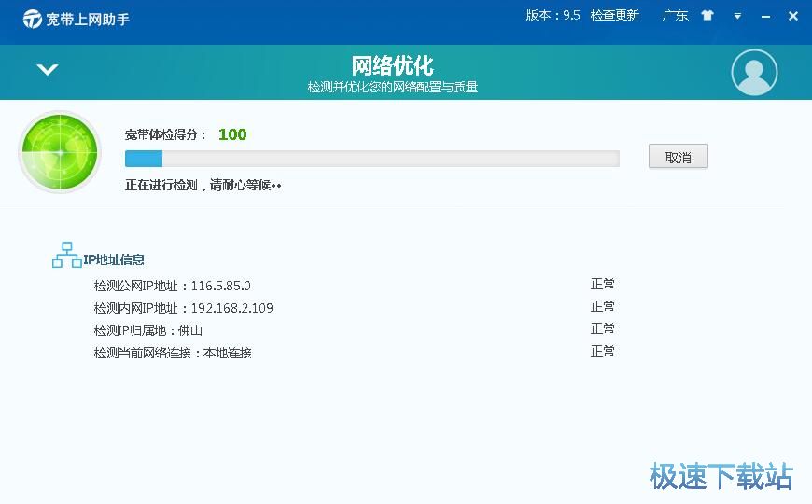
Task: Open the skin (shirt) icon
Action: pyautogui.click(x=707, y=16)
